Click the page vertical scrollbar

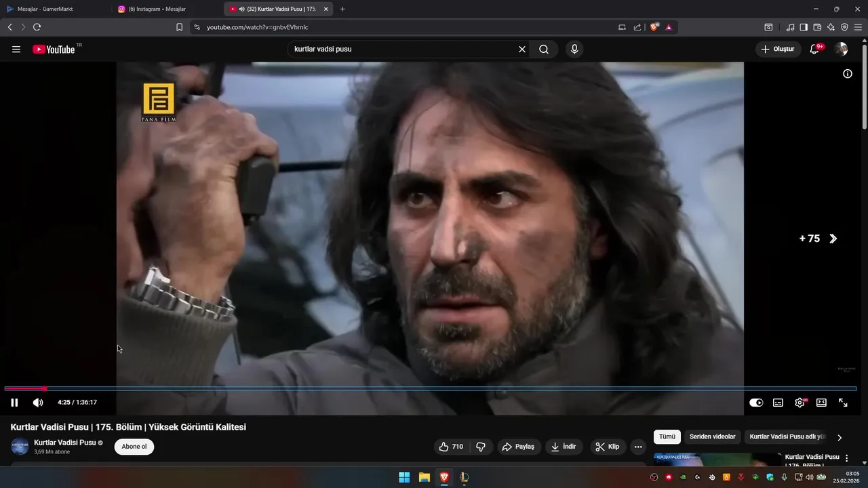coord(864,87)
